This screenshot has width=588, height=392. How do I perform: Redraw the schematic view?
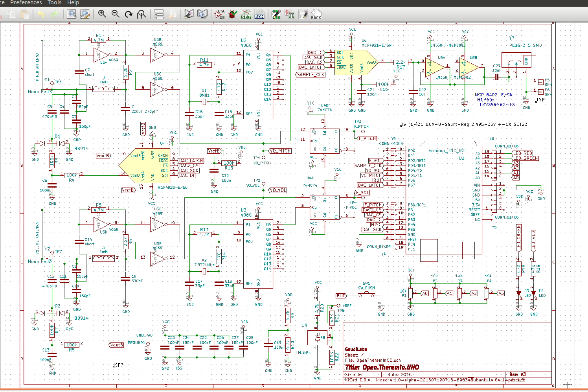coord(129,15)
